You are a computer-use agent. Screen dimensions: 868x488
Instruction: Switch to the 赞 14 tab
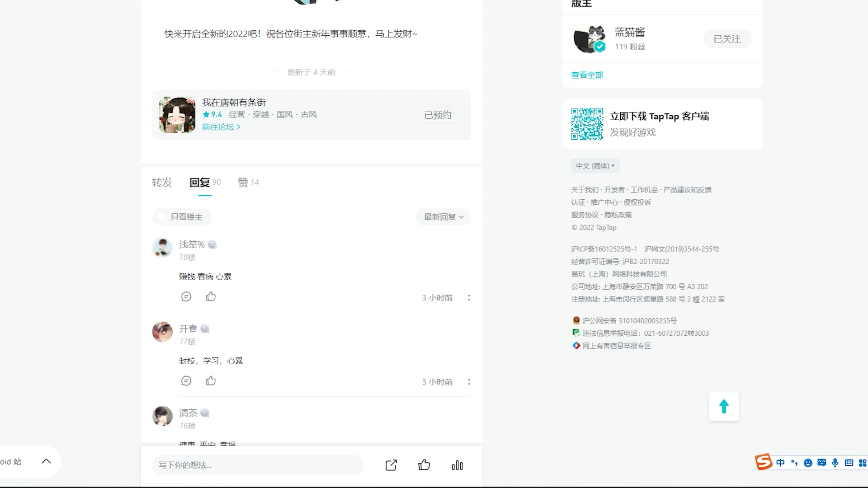pos(248,183)
